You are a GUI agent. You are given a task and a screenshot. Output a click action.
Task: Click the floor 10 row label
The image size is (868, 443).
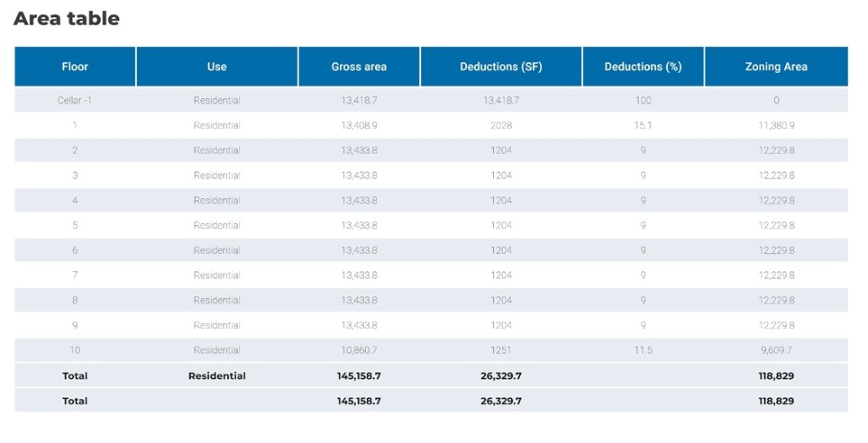(75, 350)
